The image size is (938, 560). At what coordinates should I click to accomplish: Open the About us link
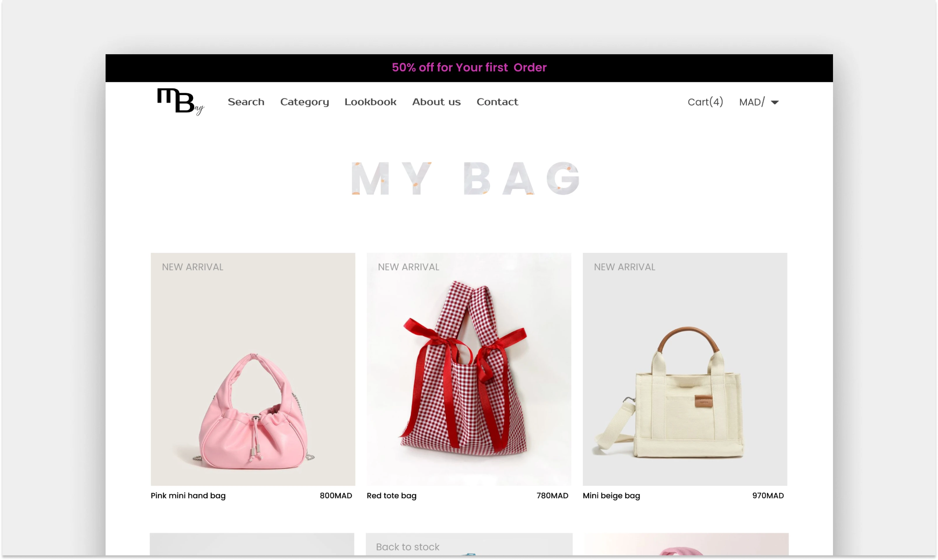pos(436,102)
